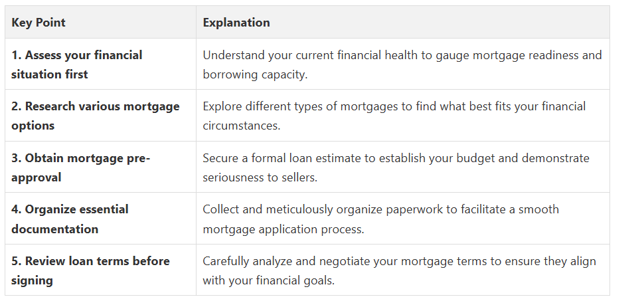The height and width of the screenshot is (303, 644).
Task: Select "1. Assess your financial situation first" cell
Action: (x=77, y=64)
